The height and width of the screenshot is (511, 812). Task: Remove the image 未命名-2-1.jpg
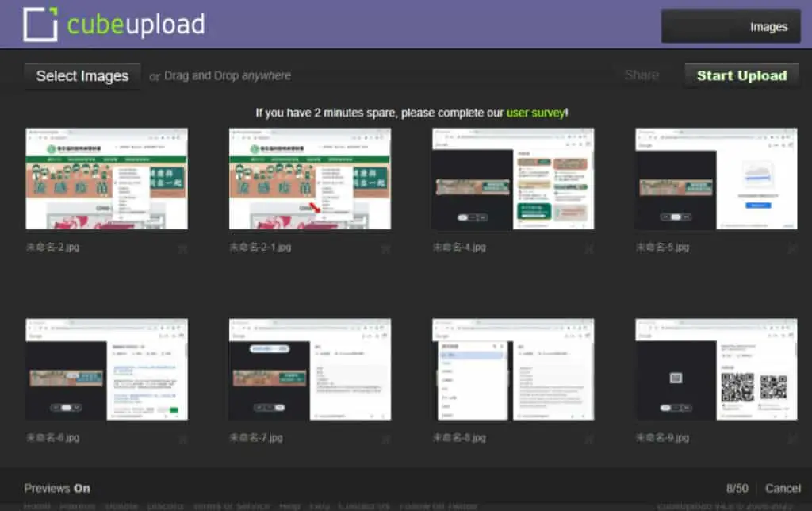[386, 249]
